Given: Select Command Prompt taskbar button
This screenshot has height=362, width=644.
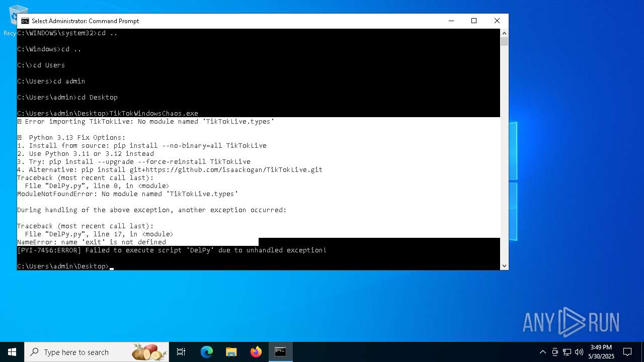Looking at the screenshot, I should (281, 352).
